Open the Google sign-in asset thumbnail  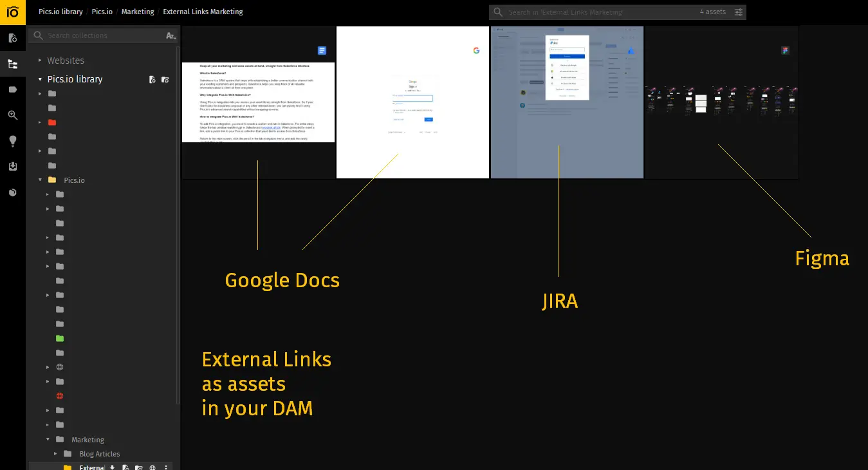point(412,102)
